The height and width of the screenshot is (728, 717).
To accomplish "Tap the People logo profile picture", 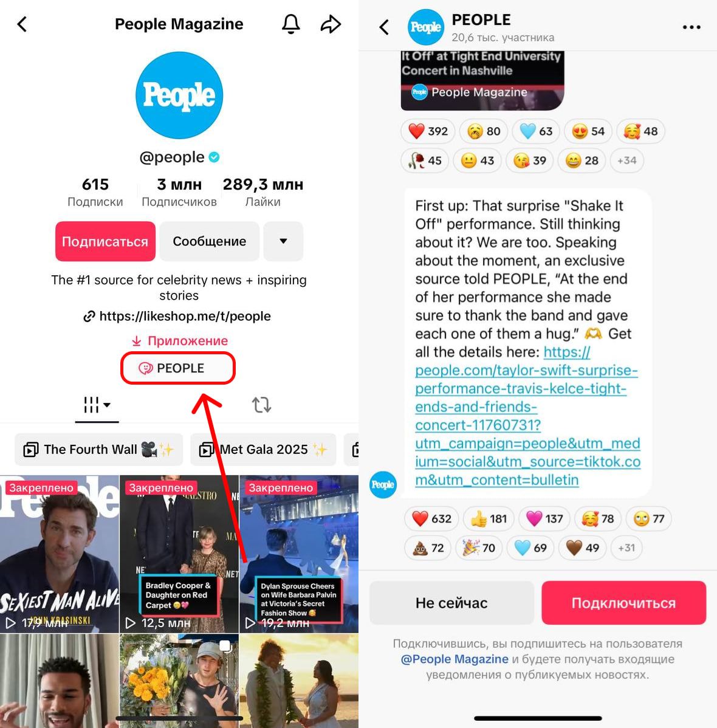I will pyautogui.click(x=179, y=95).
